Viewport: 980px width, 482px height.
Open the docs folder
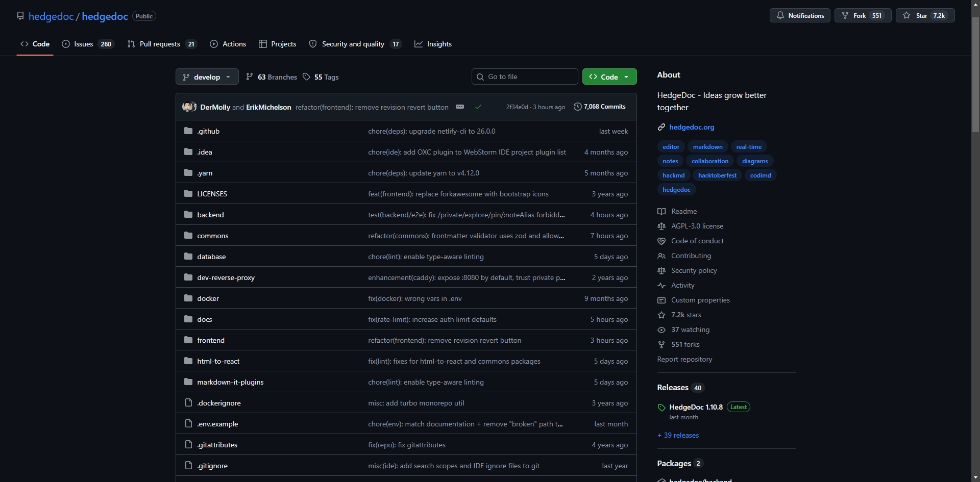[x=204, y=320]
